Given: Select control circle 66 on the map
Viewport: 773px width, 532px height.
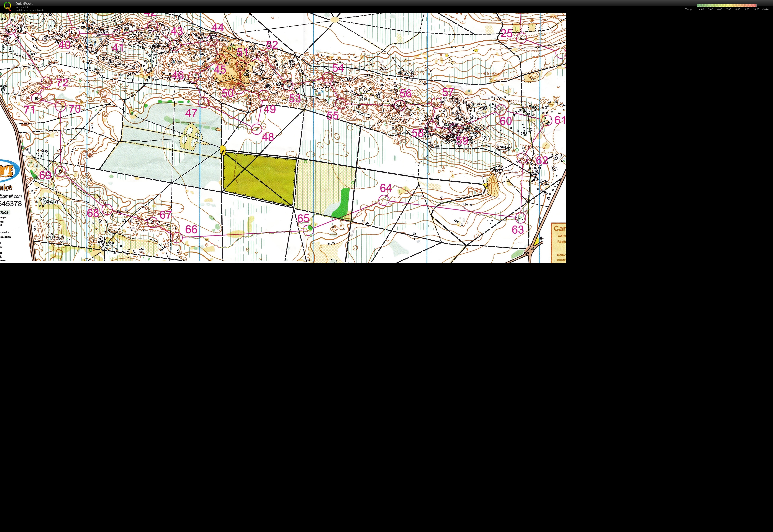Looking at the screenshot, I should (x=178, y=237).
